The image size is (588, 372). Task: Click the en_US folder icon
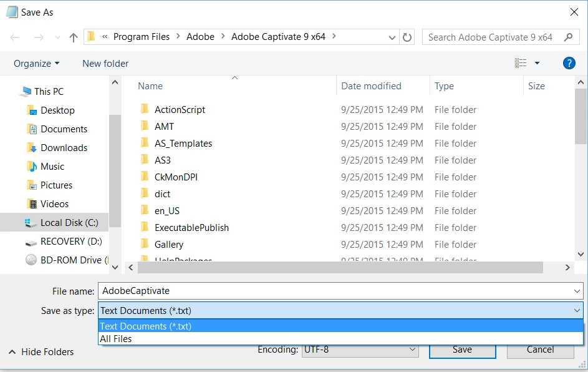pyautogui.click(x=145, y=210)
